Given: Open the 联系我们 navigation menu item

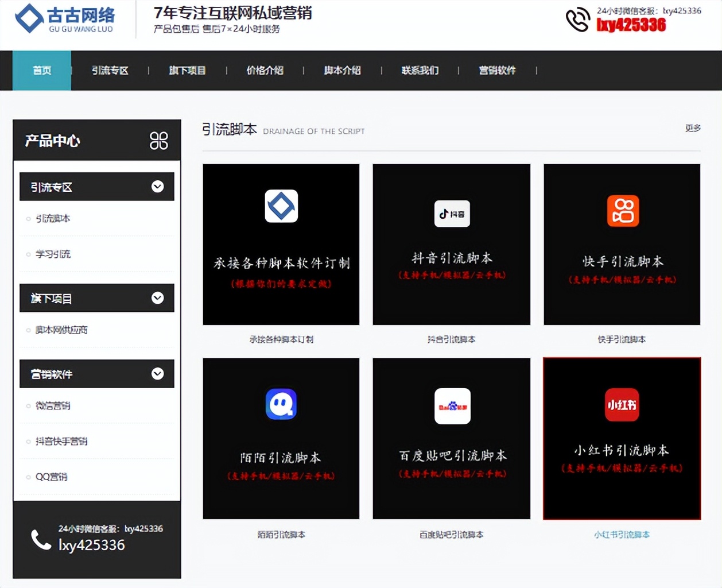Looking at the screenshot, I should coord(420,70).
